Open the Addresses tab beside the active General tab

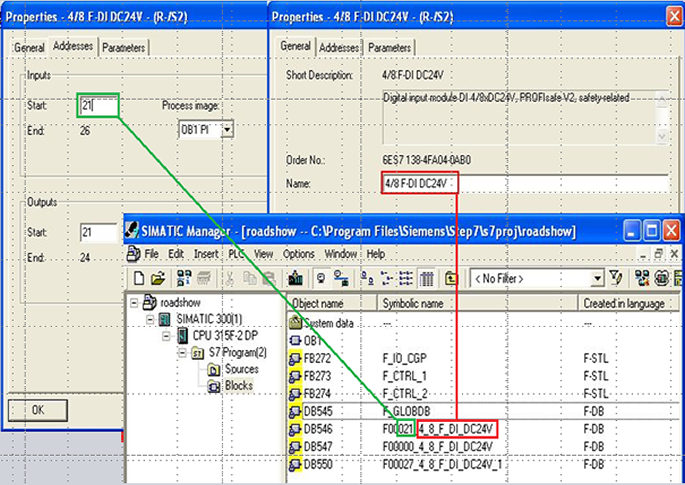[x=339, y=47]
